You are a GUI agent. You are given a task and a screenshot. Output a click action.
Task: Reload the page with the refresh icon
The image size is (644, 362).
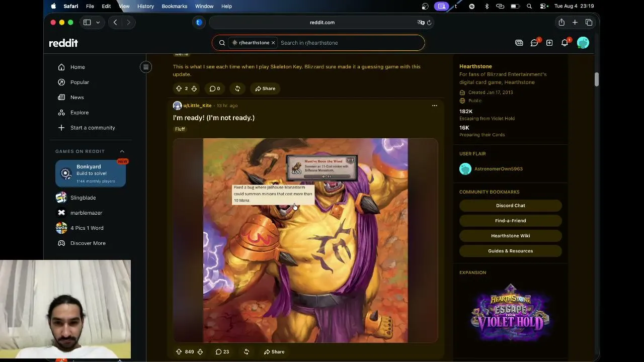click(x=429, y=22)
